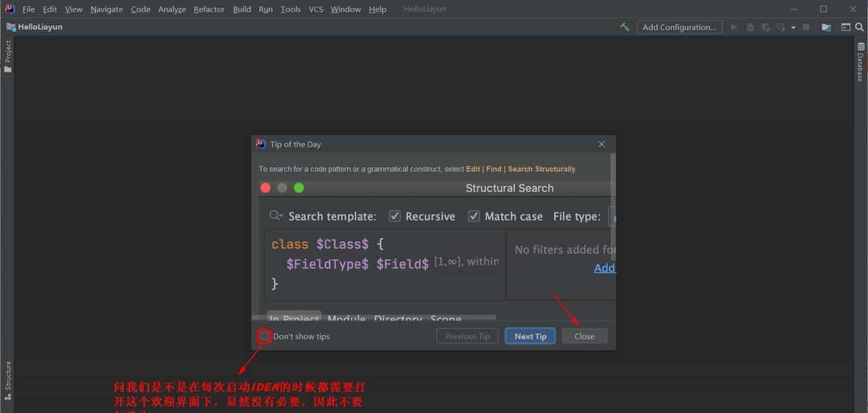
Task: Uncheck the Recursive option
Action: (395, 216)
